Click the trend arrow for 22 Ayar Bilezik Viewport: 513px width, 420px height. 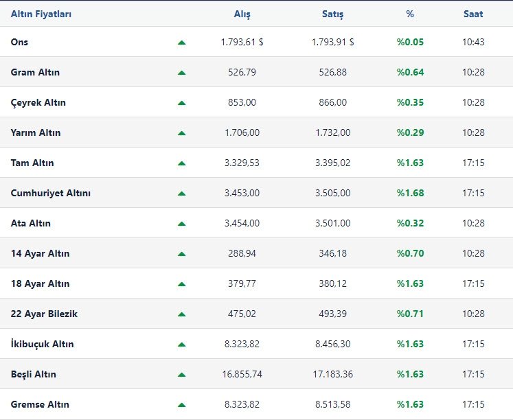[x=181, y=314]
